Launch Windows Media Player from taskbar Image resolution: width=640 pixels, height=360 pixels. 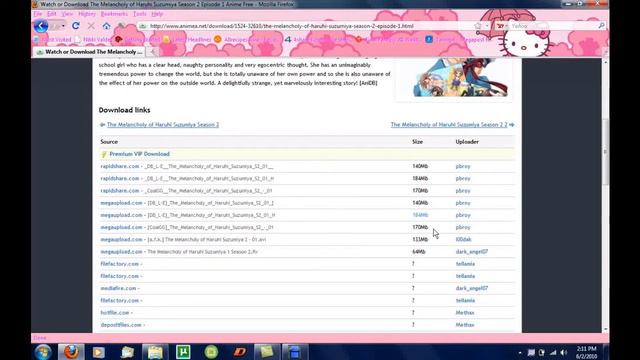pos(98,352)
